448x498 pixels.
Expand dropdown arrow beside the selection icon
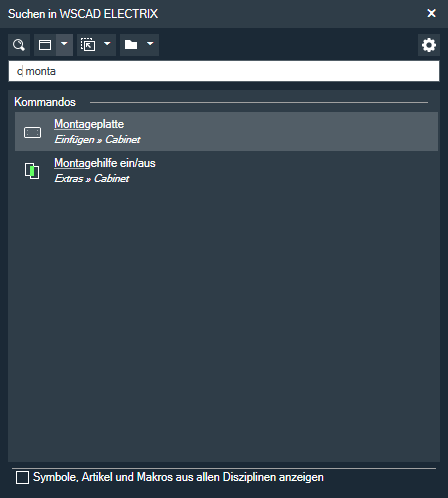pos(107,45)
